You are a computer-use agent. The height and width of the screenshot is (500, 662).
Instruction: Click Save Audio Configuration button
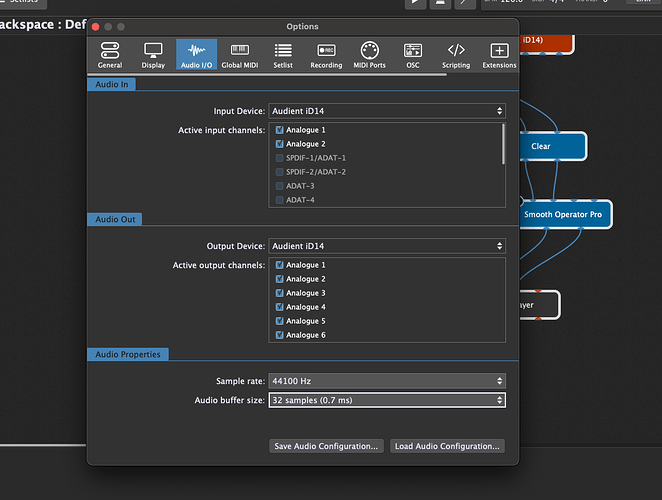(x=326, y=446)
